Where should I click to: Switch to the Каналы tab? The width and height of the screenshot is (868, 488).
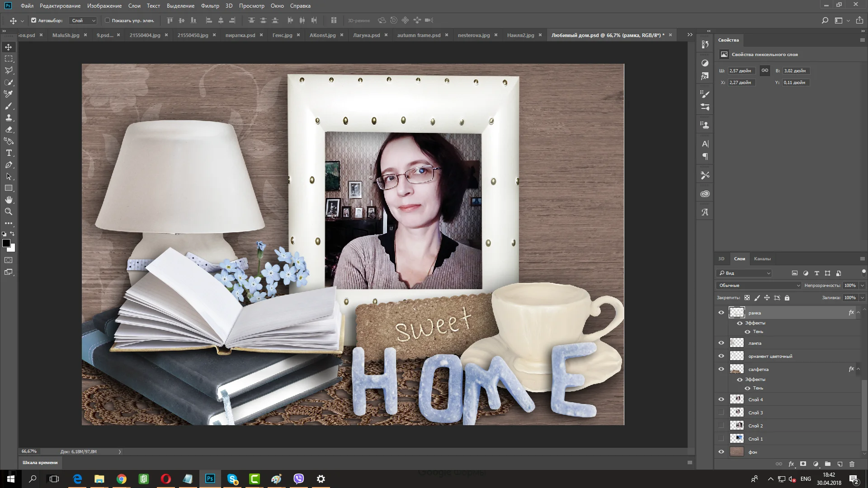[762, 259]
